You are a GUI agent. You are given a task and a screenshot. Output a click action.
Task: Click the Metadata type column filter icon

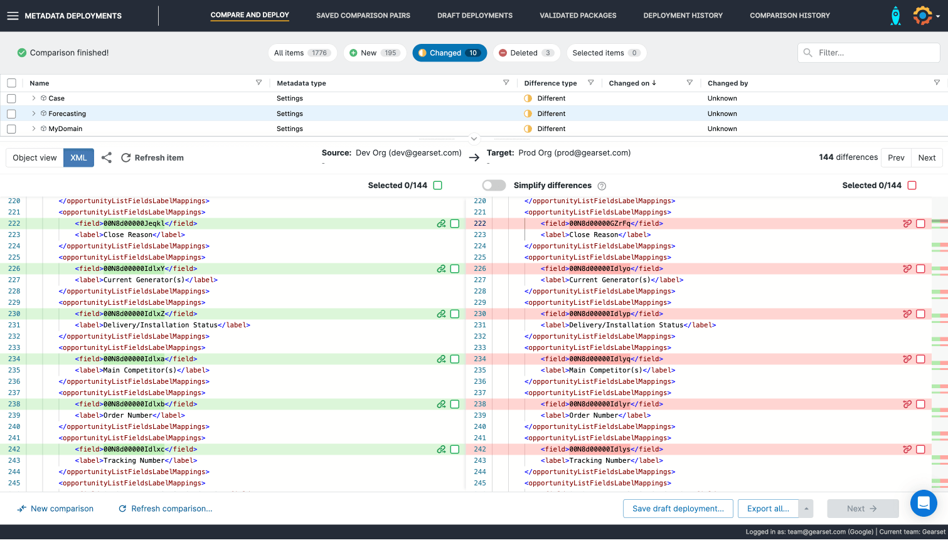point(506,83)
